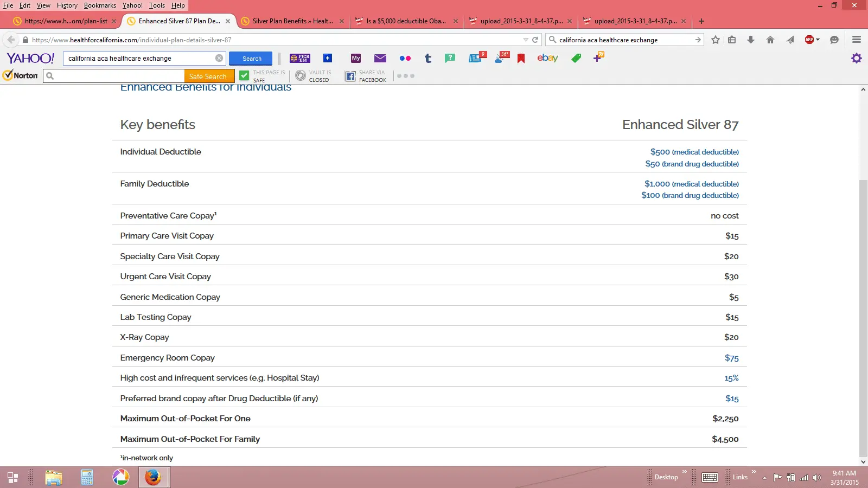
Task: Click the Tumblr icon in Yahoo toolbar
Action: 428,58
